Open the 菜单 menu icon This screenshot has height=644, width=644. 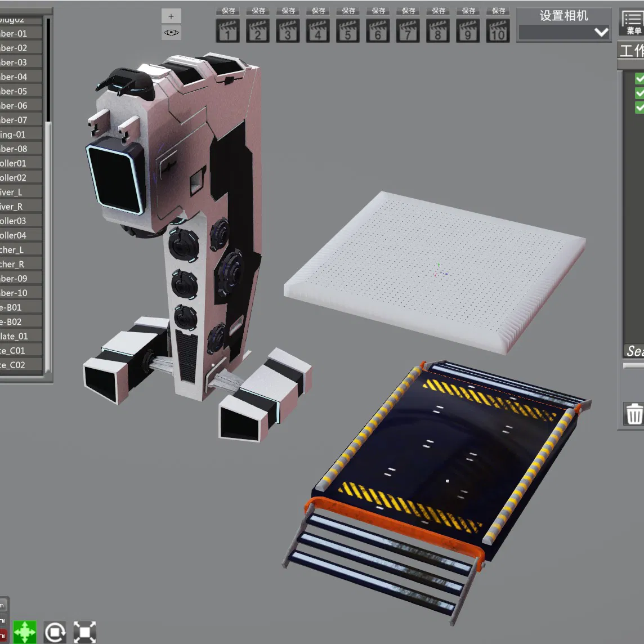(633, 23)
